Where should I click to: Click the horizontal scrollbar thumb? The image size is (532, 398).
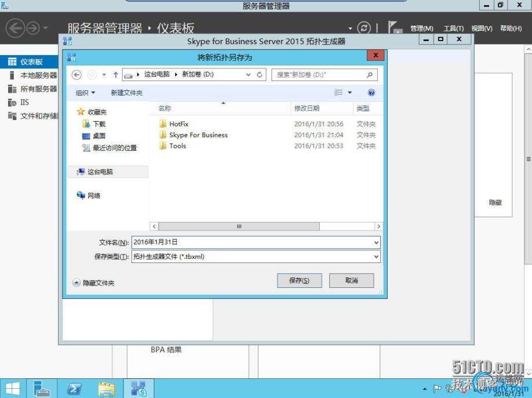pos(239,227)
